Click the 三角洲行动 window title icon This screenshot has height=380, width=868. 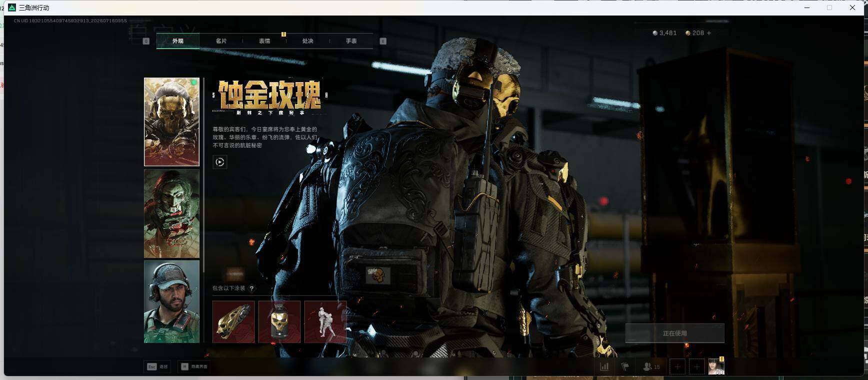pos(12,8)
